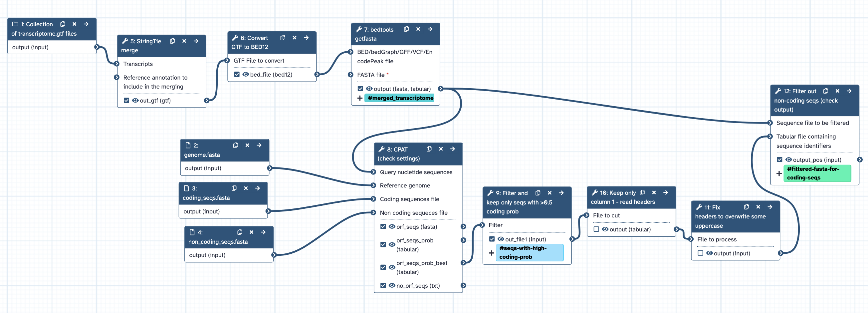The width and height of the screenshot is (868, 313).
Task: Toggle visibility eye of bed_file output
Action: [245, 75]
